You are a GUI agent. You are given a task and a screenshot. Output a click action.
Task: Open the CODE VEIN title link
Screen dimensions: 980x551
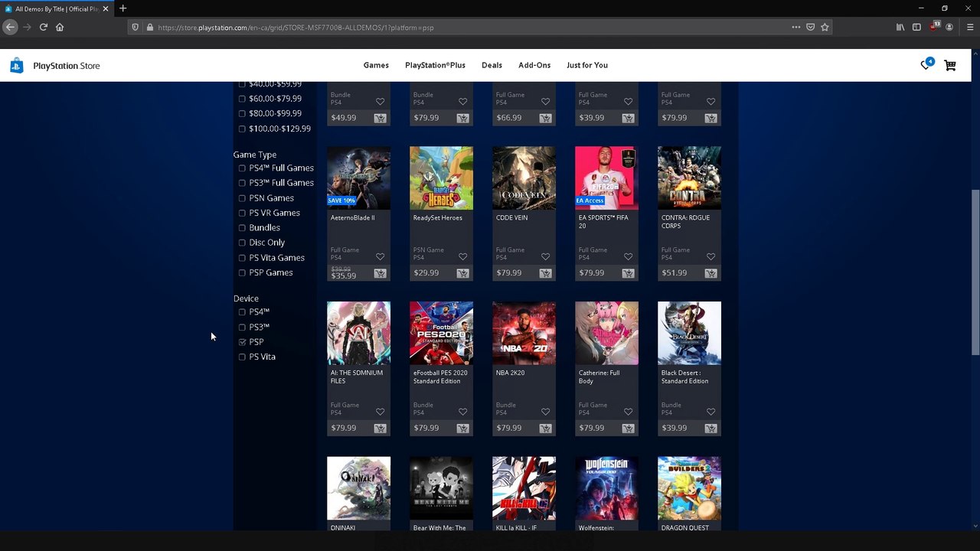tap(511, 217)
